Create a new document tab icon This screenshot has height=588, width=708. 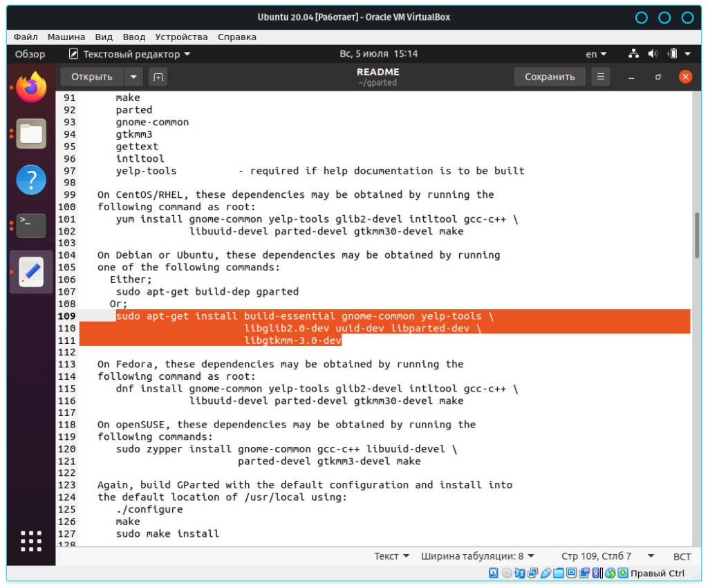(158, 77)
